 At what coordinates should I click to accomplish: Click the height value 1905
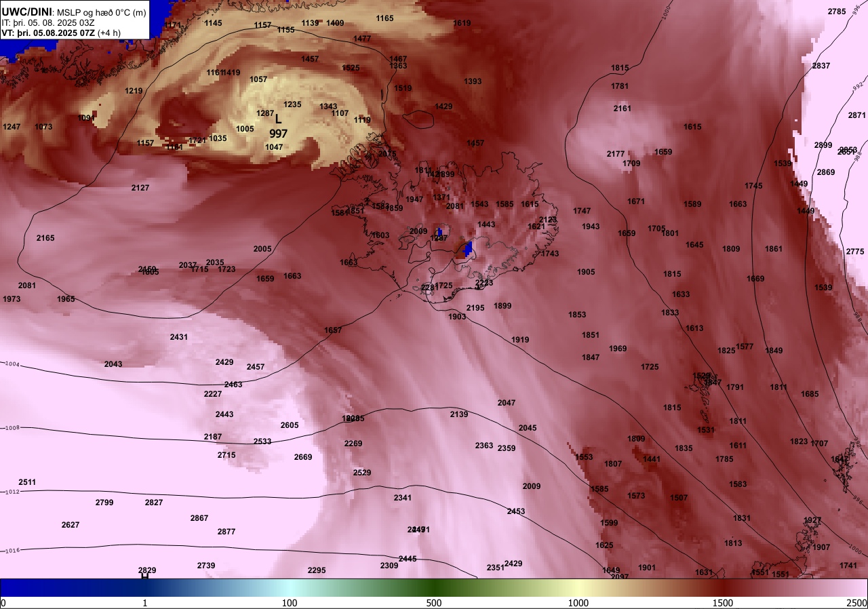(586, 272)
